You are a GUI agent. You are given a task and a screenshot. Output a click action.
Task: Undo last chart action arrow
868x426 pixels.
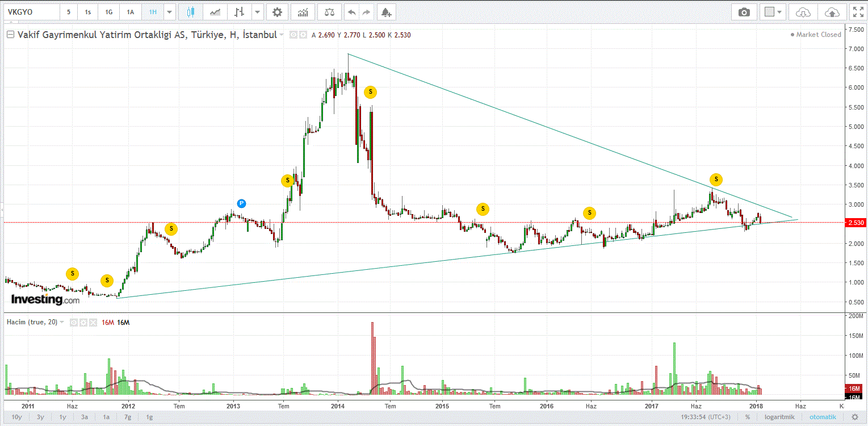[x=352, y=12]
